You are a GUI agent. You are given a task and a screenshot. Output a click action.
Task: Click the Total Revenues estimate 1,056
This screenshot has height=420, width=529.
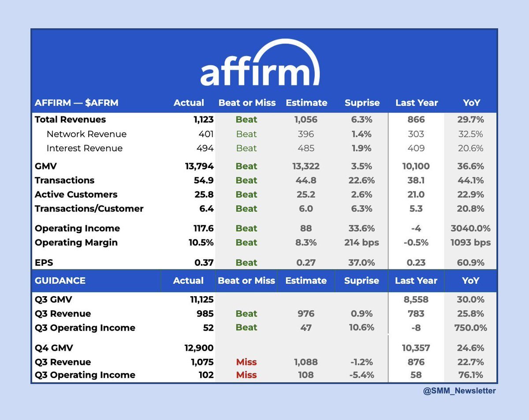[x=306, y=119]
